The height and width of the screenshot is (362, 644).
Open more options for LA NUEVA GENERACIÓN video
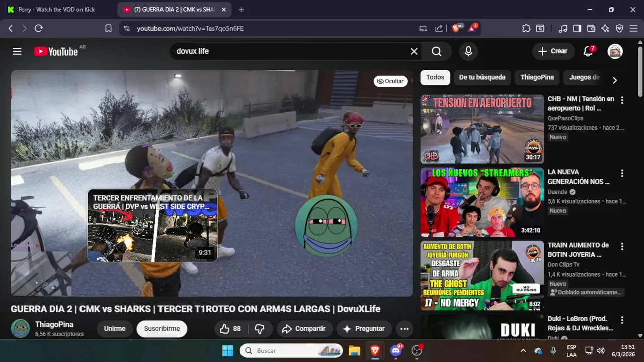tap(622, 173)
